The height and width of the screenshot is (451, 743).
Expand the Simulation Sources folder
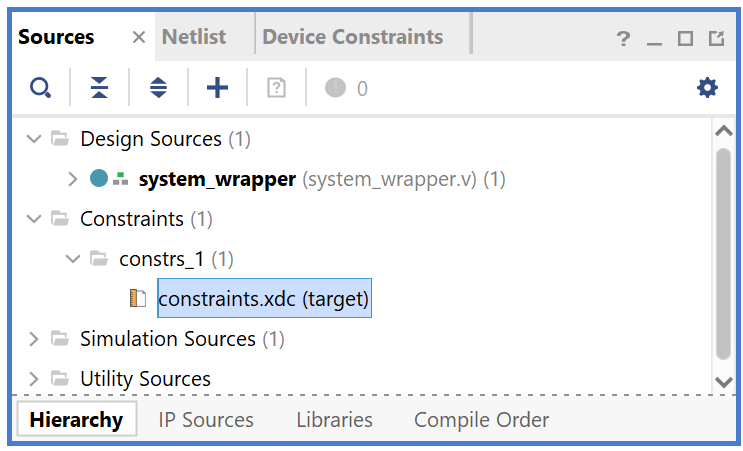pyautogui.click(x=33, y=339)
